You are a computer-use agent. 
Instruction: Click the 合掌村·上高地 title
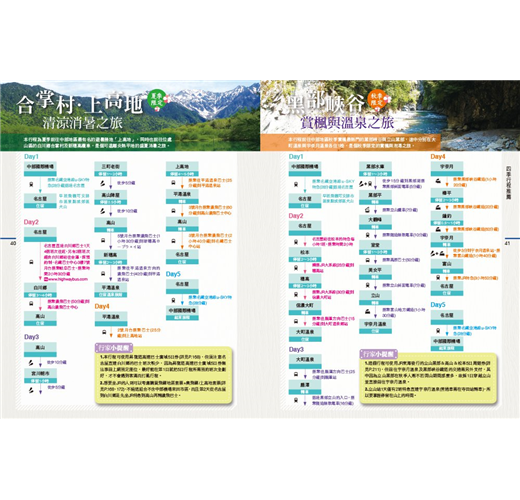79,104
